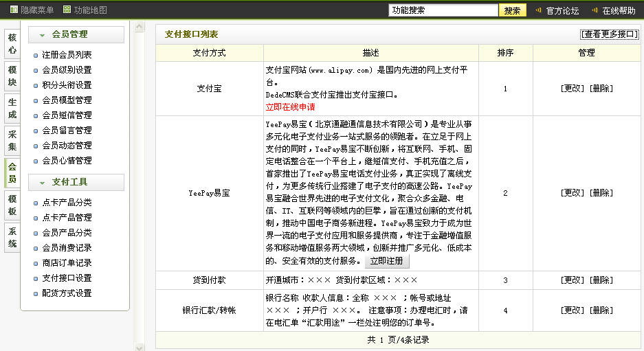Screen dimensions: 644x351
Task: Click 更改 for 支付宝 row
Action: [x=572, y=89]
